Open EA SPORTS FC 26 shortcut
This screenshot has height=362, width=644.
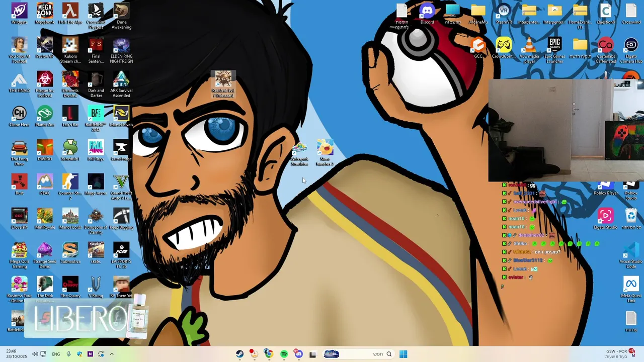pyautogui.click(x=121, y=255)
